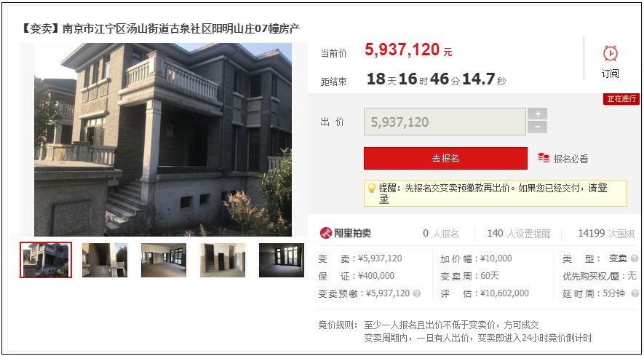Click the main property photo
The image size is (644, 356).
pos(163,139)
